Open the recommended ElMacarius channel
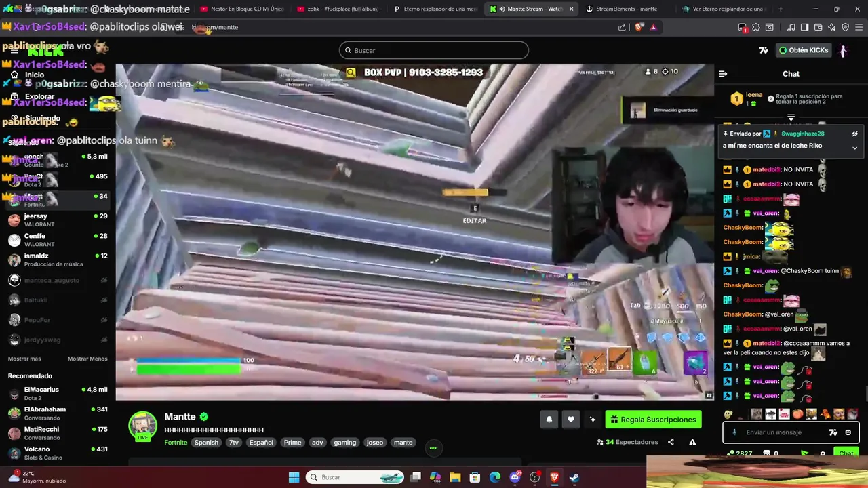Image resolution: width=868 pixels, height=488 pixels. [x=57, y=394]
